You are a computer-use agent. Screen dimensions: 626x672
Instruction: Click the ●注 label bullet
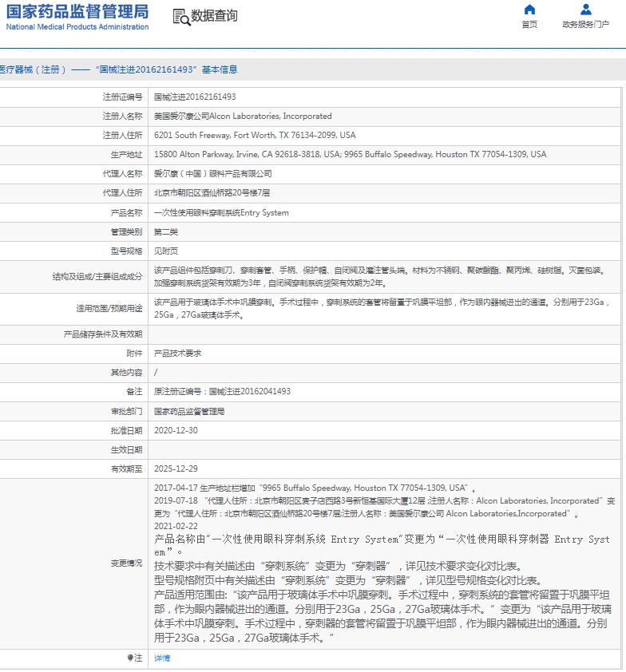tap(130, 658)
